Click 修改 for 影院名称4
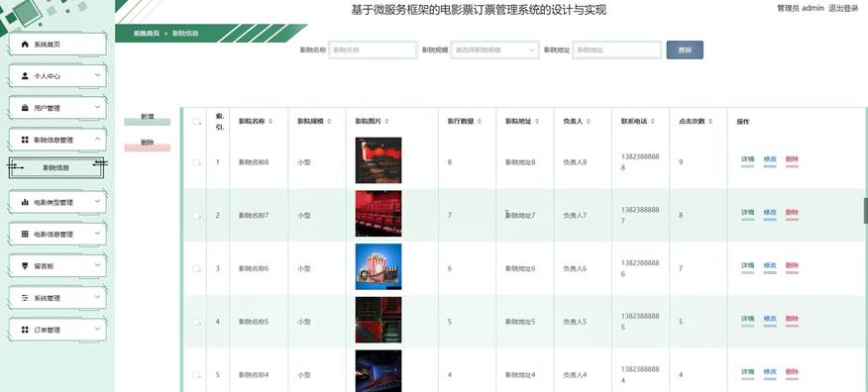Viewport: 868px width, 392px height. 770,372
